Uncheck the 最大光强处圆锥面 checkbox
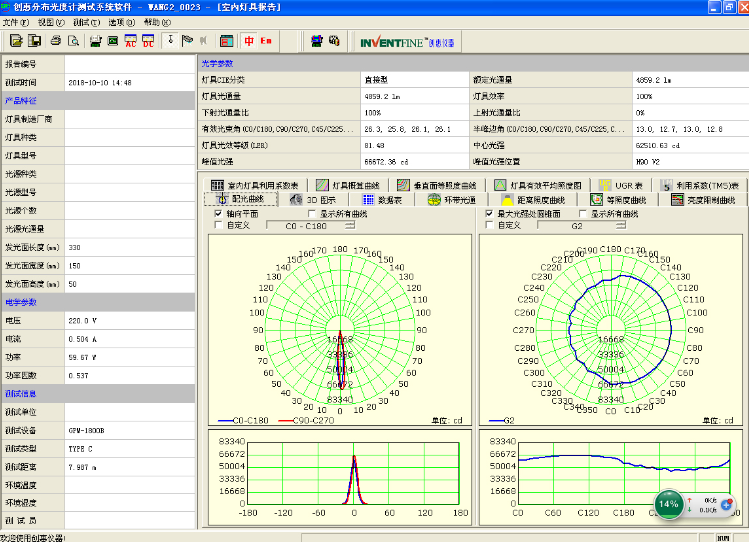Screen dimensions: 749x542 point(489,213)
